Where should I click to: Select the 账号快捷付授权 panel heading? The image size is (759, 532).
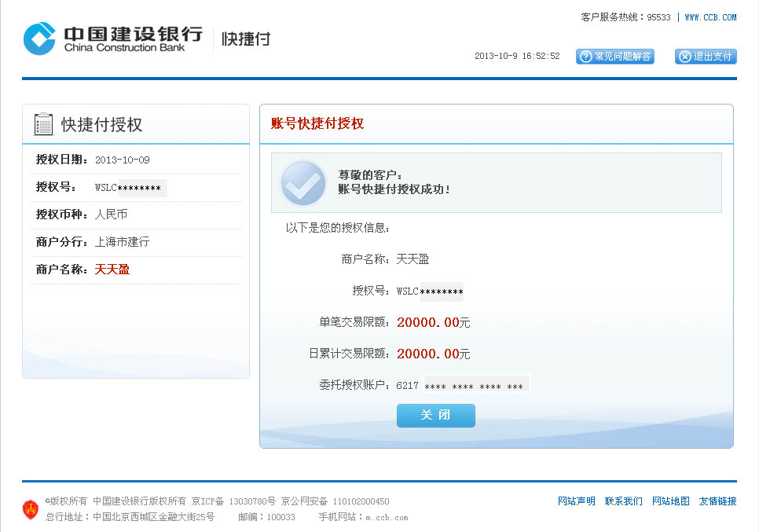tap(317, 123)
